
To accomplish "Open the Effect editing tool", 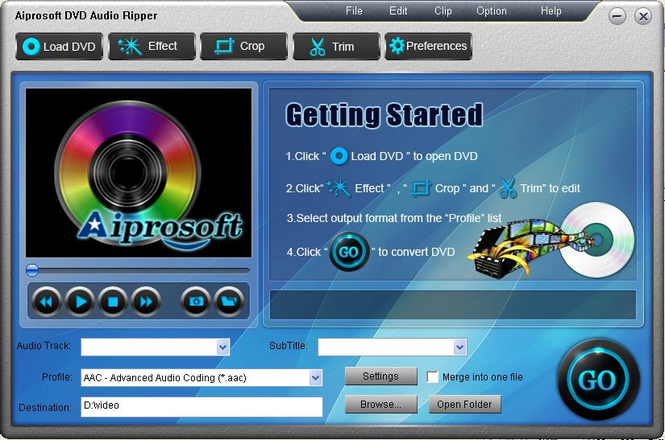I will pos(152,46).
